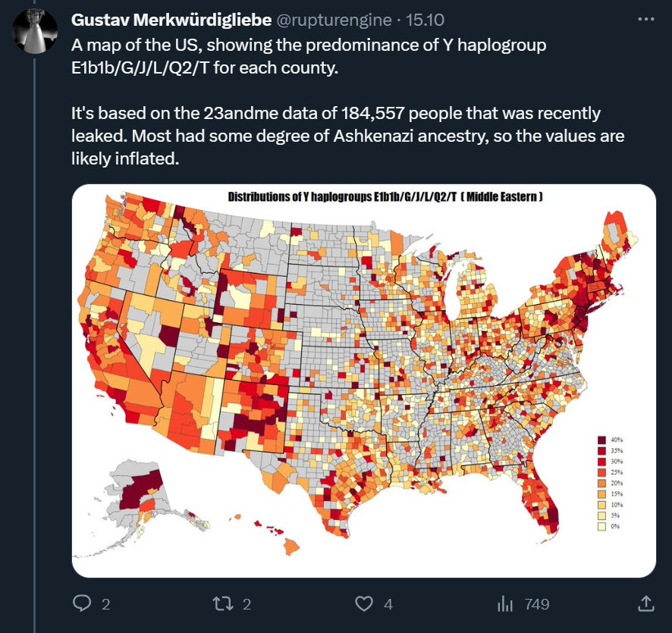This screenshot has width=672, height=633.
Task: Open the 15.10 tweet timestamp
Action: (x=425, y=20)
